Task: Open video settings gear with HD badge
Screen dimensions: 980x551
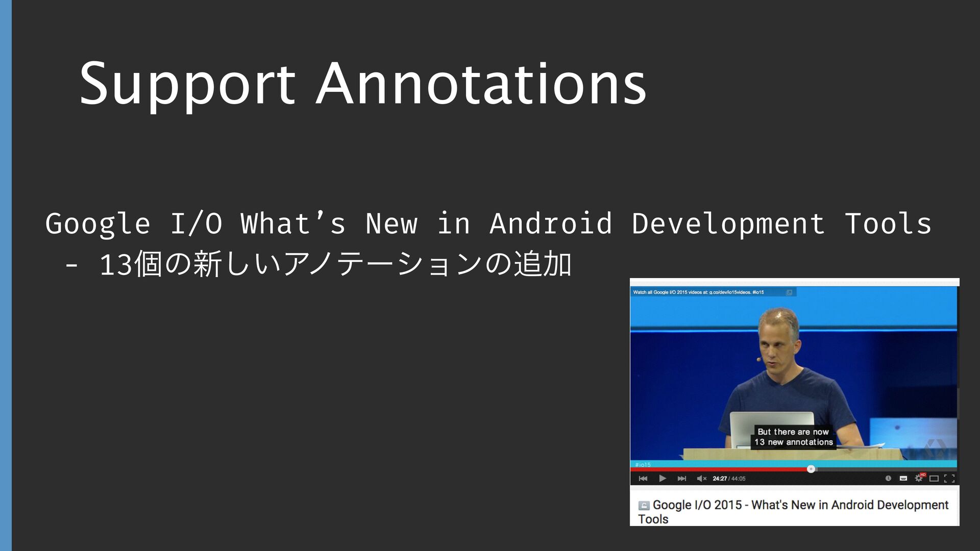Action: click(919, 478)
